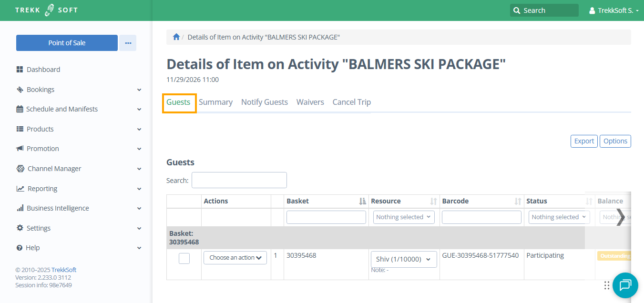Click the Outstanding balance badge

614,256
